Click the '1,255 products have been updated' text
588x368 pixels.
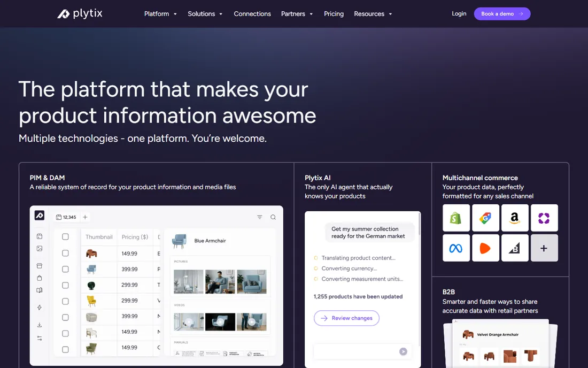[358, 296]
